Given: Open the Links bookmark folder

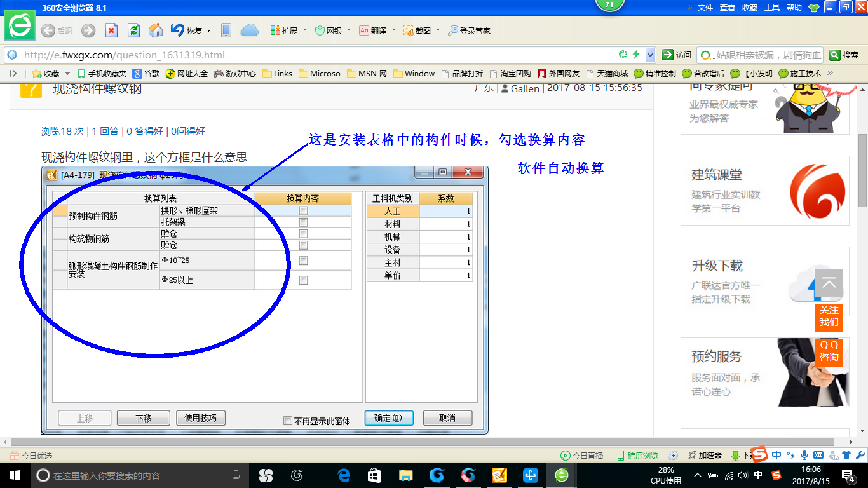Looking at the screenshot, I should (x=277, y=74).
